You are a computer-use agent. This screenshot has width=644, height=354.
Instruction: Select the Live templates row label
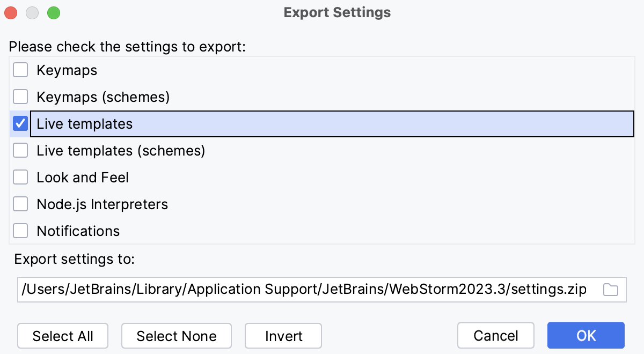[84, 123]
